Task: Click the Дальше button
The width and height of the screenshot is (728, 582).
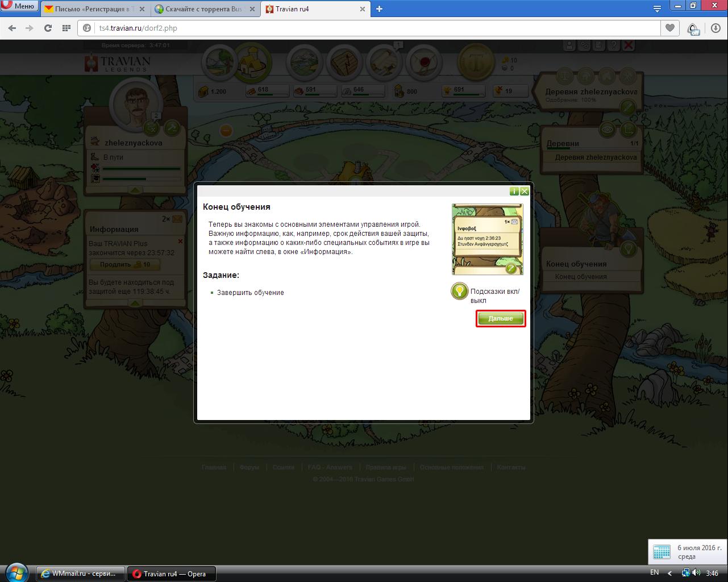Action: (x=501, y=318)
